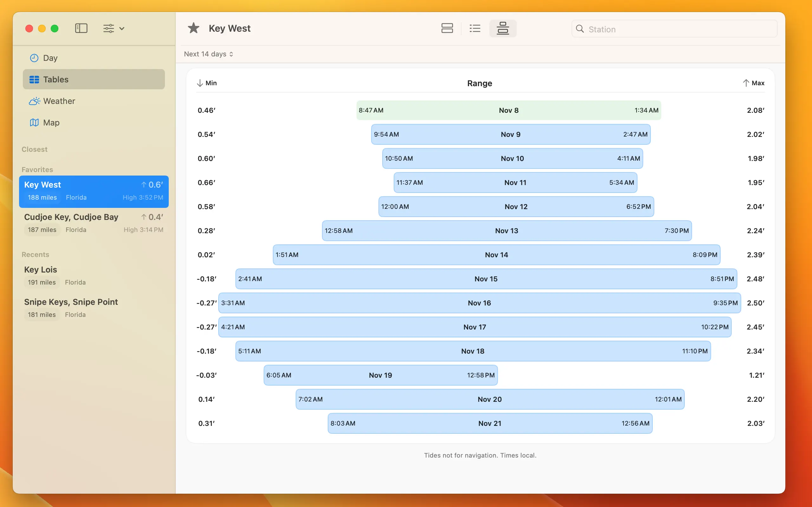Sort by Max column header

point(753,83)
